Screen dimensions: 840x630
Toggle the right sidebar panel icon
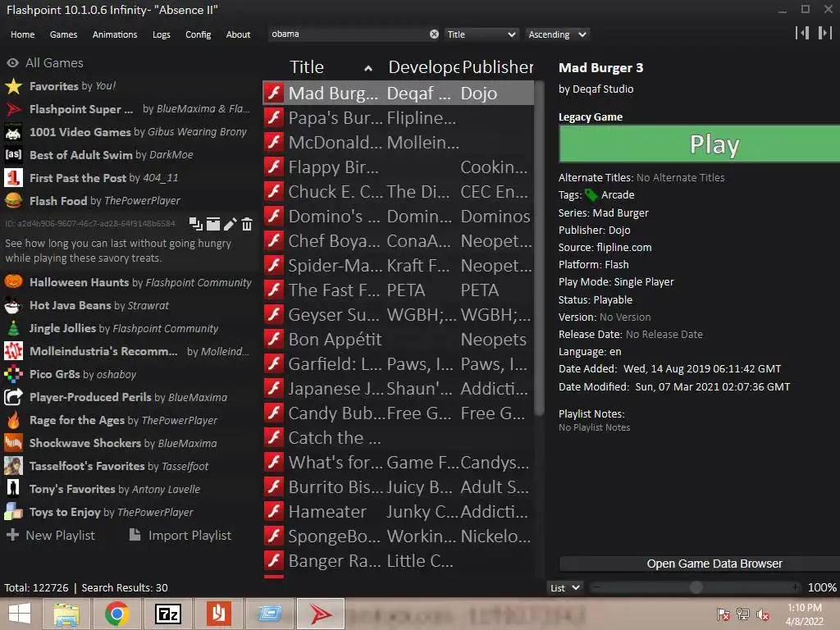824,33
